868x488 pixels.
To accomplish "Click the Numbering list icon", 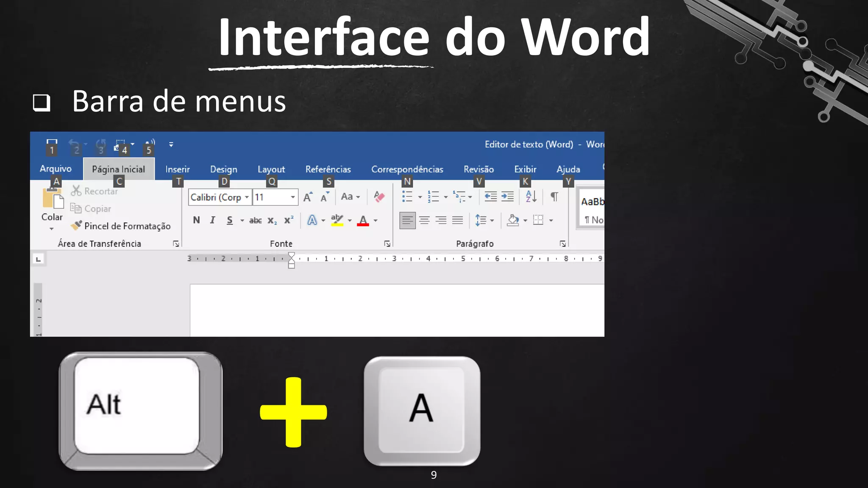I will [433, 197].
